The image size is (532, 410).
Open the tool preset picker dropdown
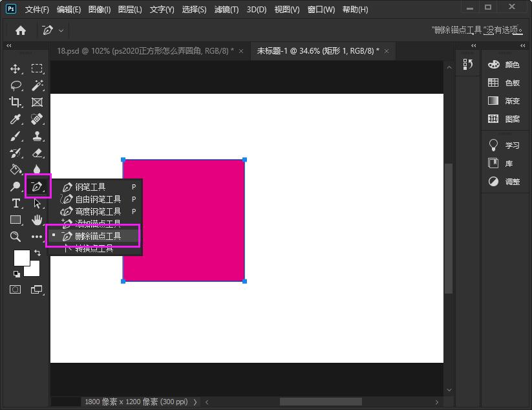point(61,30)
